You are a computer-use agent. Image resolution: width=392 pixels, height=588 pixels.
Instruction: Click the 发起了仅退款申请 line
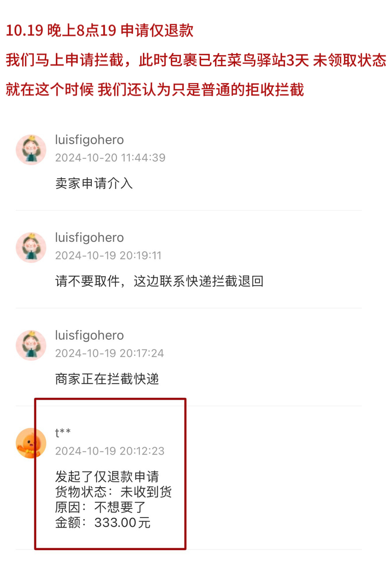(x=107, y=476)
